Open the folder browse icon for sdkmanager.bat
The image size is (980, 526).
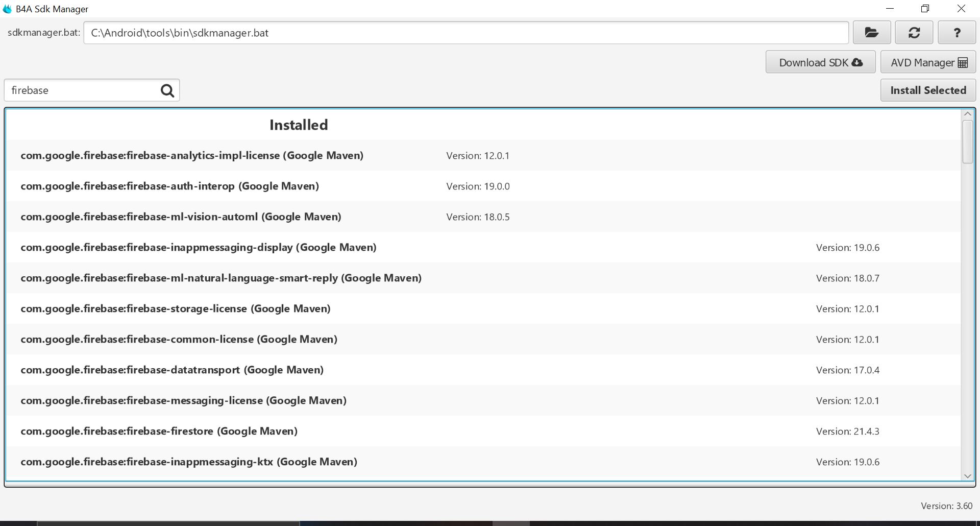tap(872, 33)
